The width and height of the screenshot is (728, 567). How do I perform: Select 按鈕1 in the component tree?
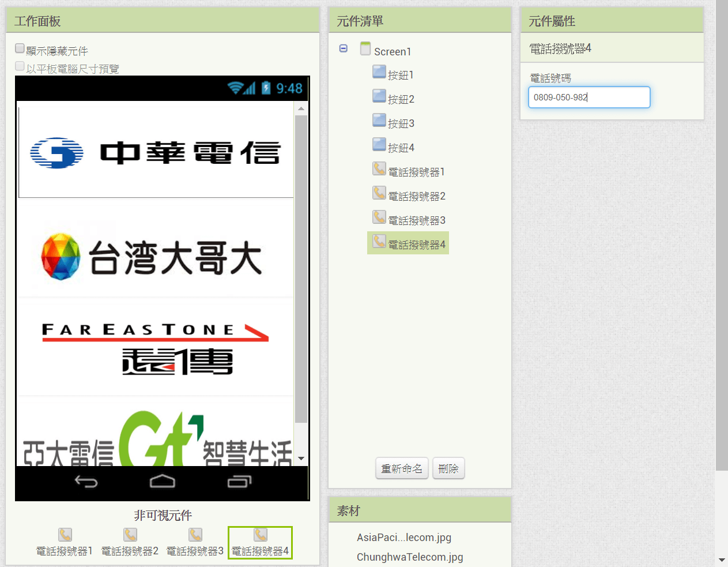(401, 75)
